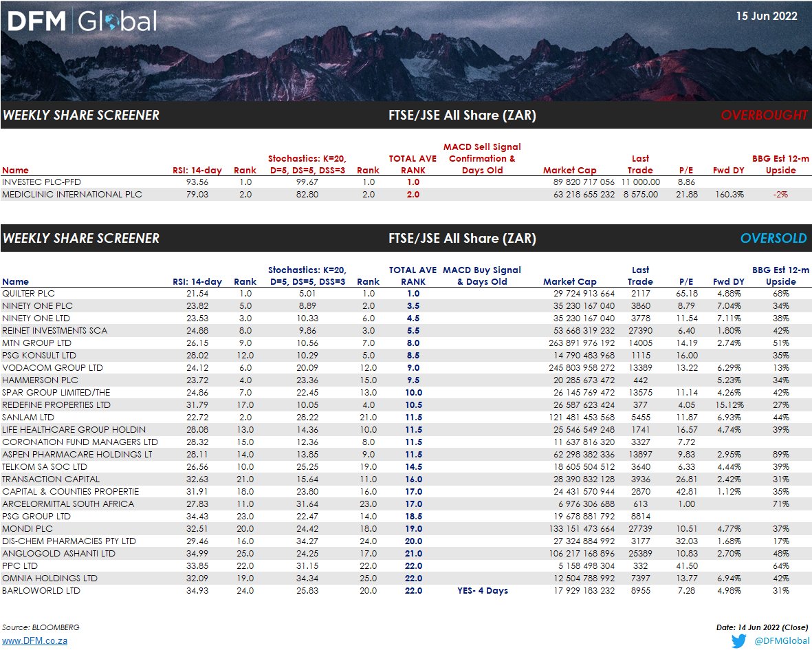812x659 pixels.
Task: Click Vodacom stochastics value 20.09
Action: click(x=307, y=368)
